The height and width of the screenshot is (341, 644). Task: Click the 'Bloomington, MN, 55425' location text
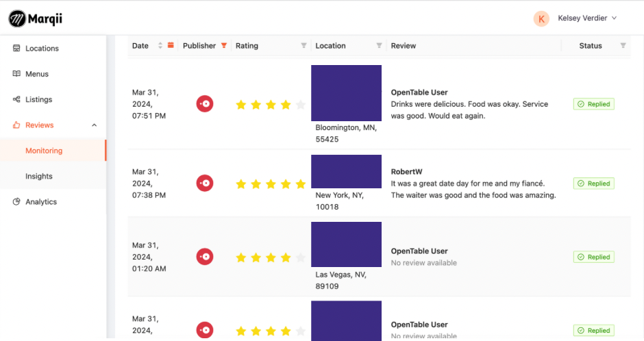(x=346, y=134)
